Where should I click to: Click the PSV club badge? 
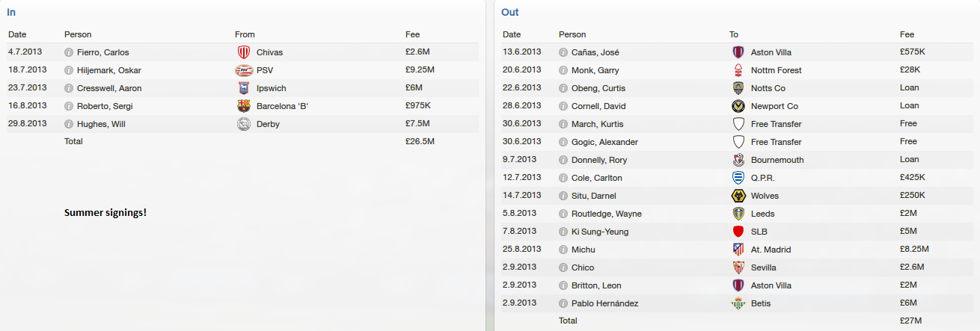(243, 70)
